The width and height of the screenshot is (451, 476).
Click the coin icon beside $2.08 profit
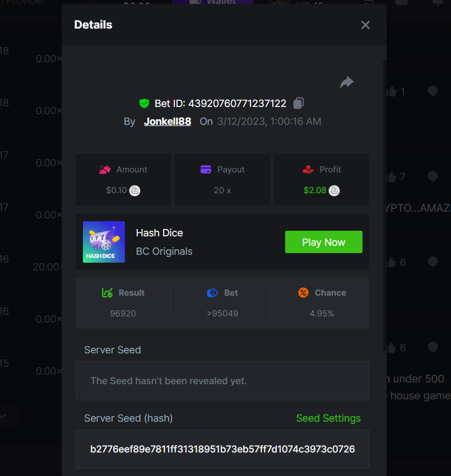[334, 190]
